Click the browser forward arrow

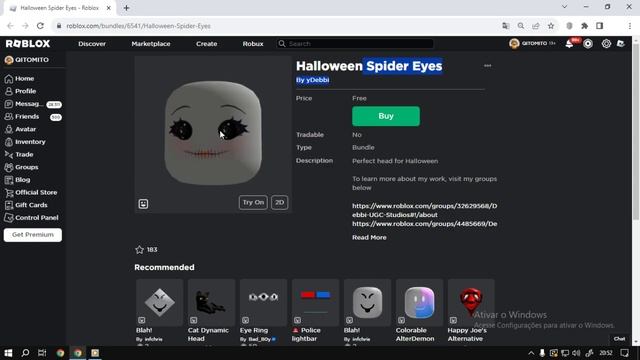click(x=25, y=26)
